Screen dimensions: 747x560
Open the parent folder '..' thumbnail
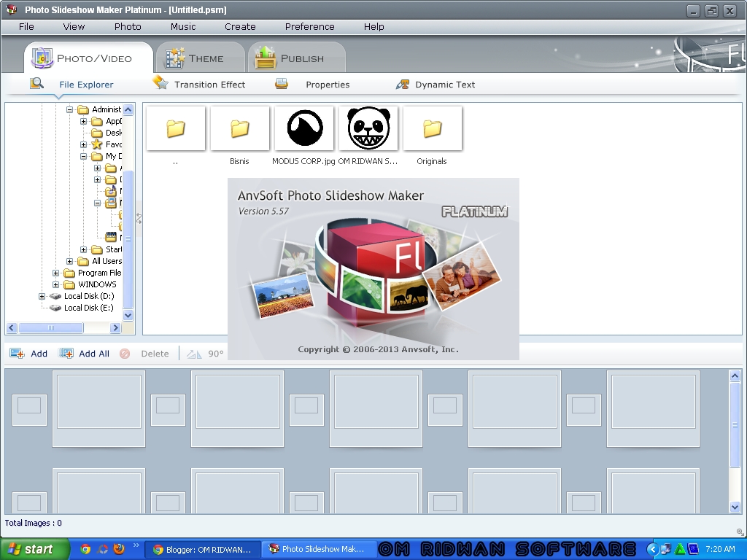point(176,128)
